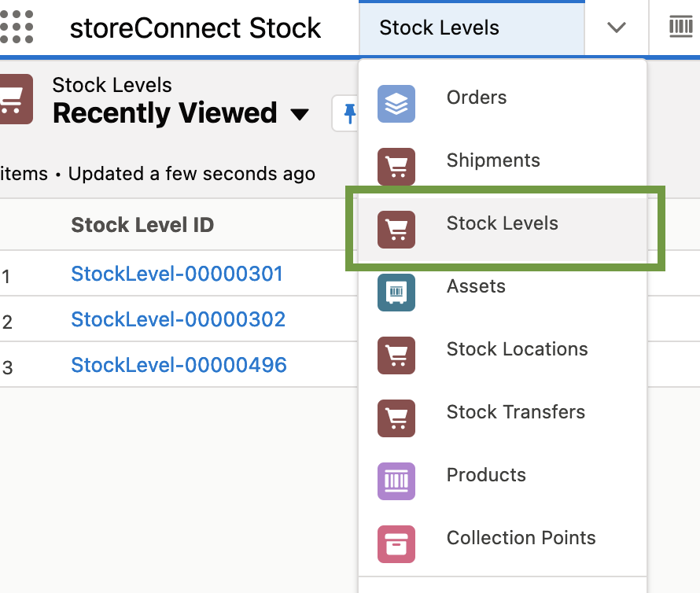Click the Orders layers icon
700x593 pixels.
tap(396, 104)
